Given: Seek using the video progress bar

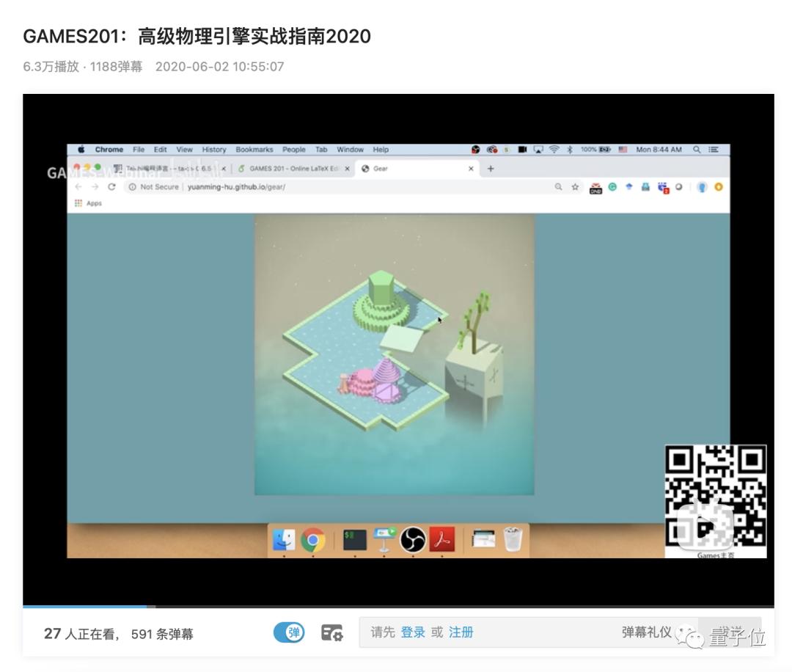Looking at the screenshot, I should (x=398, y=606).
